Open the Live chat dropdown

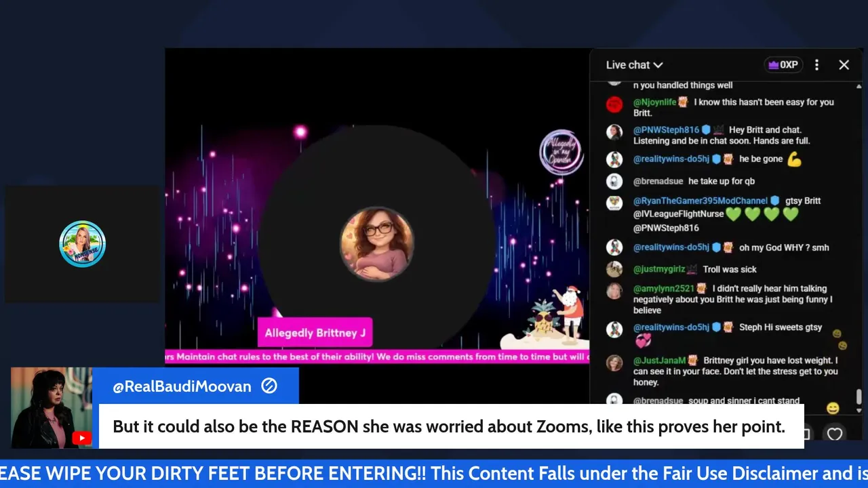point(634,65)
